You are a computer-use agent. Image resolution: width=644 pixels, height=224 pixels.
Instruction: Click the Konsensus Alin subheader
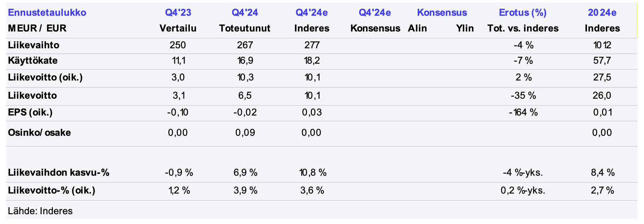417,28
